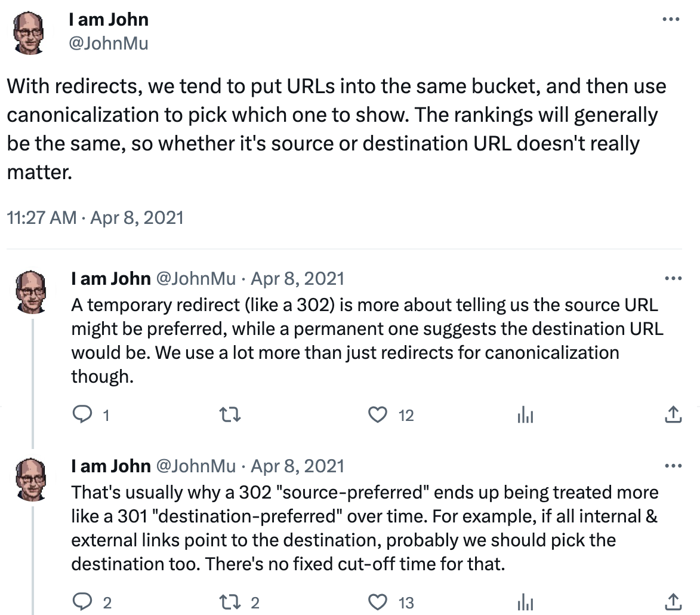Screen dimensions: 700x615
Task: Like the reply with 13 likes
Action: click(378, 602)
